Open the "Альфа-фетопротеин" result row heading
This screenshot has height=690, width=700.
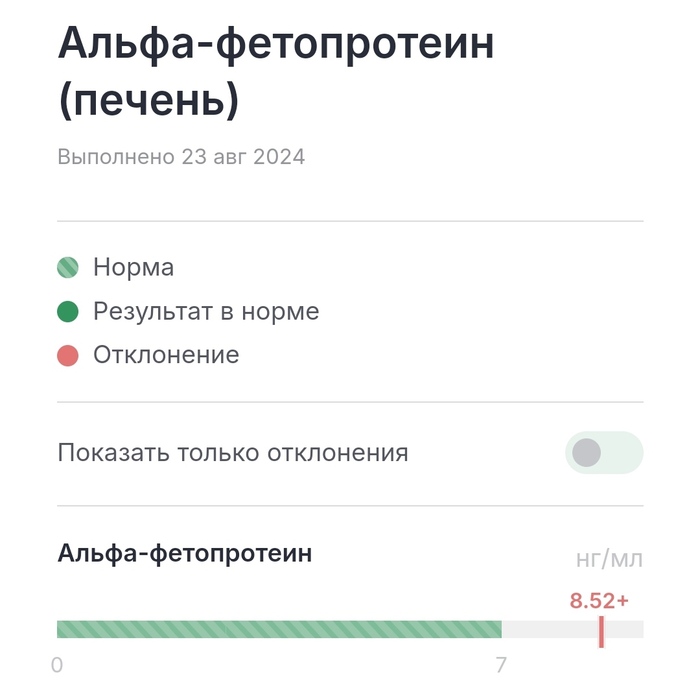point(185,554)
